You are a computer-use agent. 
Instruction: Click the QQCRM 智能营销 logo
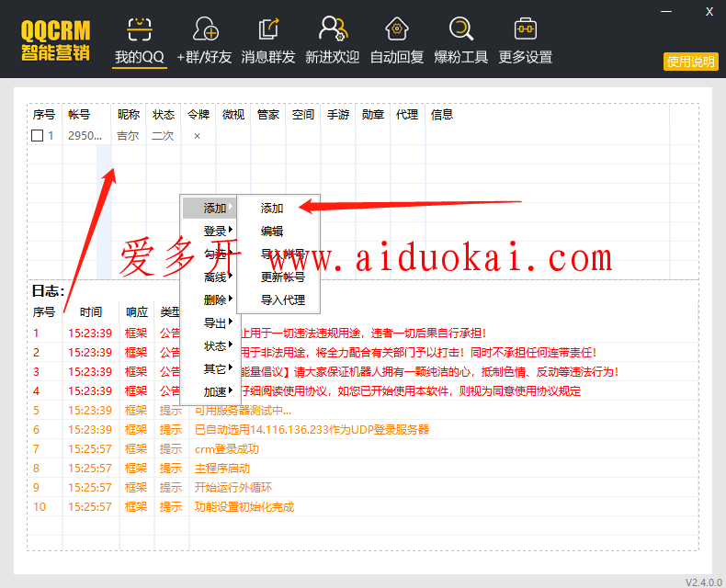(55, 40)
